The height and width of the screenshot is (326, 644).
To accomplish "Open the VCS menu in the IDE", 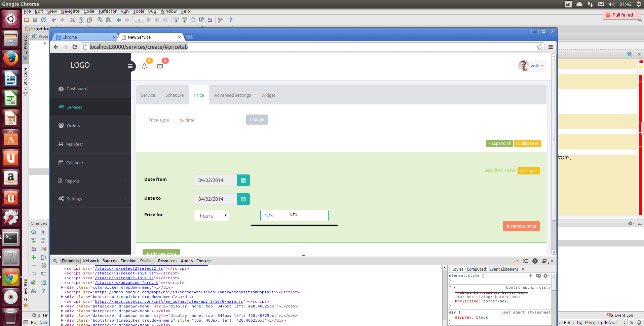I will pos(152,11).
